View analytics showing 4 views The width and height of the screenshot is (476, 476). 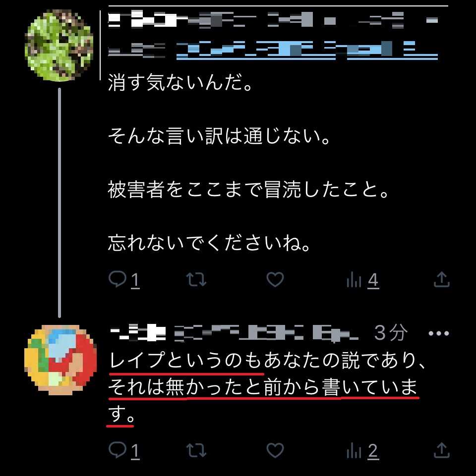pyautogui.click(x=362, y=279)
